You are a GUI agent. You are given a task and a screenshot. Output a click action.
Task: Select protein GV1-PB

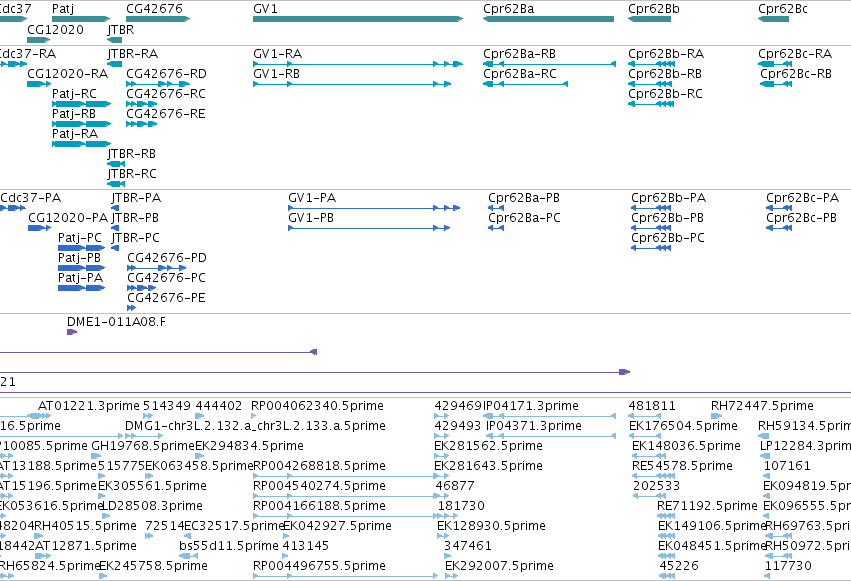point(369,228)
